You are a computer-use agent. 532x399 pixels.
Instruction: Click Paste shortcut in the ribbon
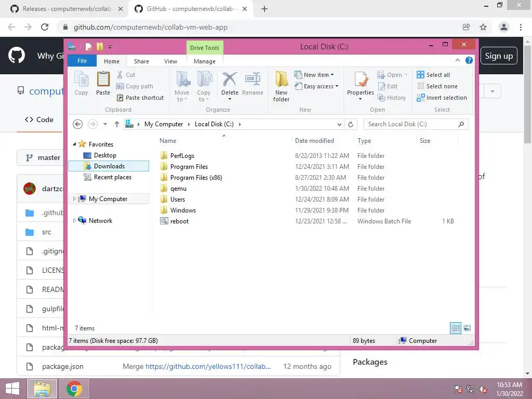point(140,98)
